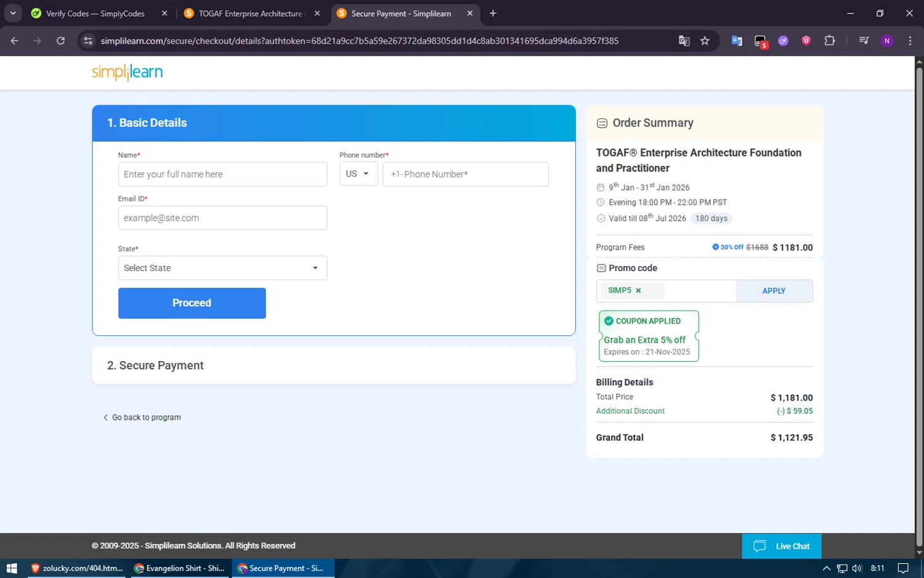This screenshot has width=924, height=578.
Task: Click the struck-through $1688 original price
Action: (757, 247)
